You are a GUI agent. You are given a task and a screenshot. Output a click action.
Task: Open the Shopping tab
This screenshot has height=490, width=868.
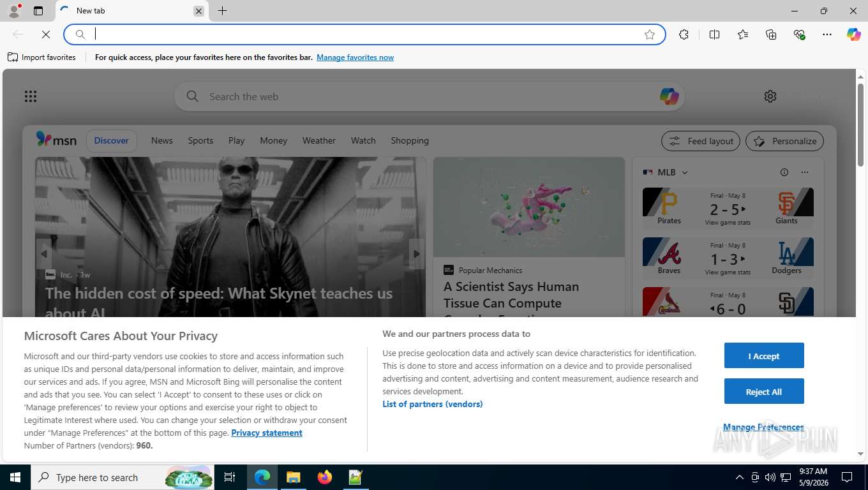410,140
